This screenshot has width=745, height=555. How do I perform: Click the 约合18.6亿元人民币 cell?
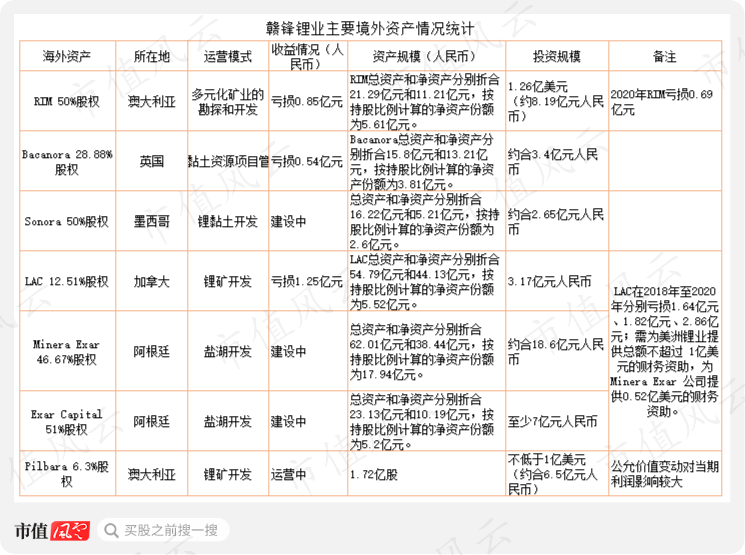[557, 351]
